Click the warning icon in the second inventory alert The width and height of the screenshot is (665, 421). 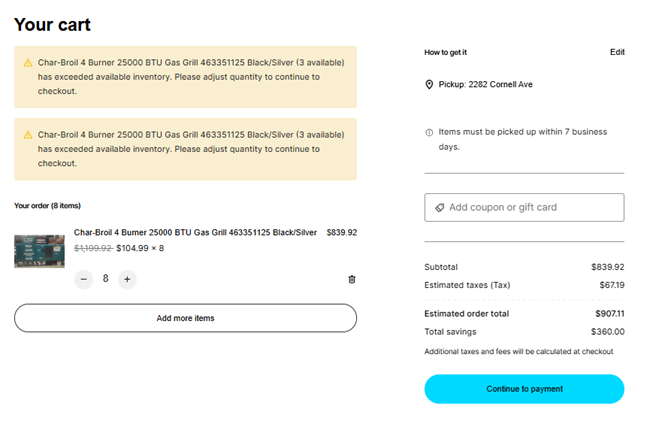click(28, 133)
